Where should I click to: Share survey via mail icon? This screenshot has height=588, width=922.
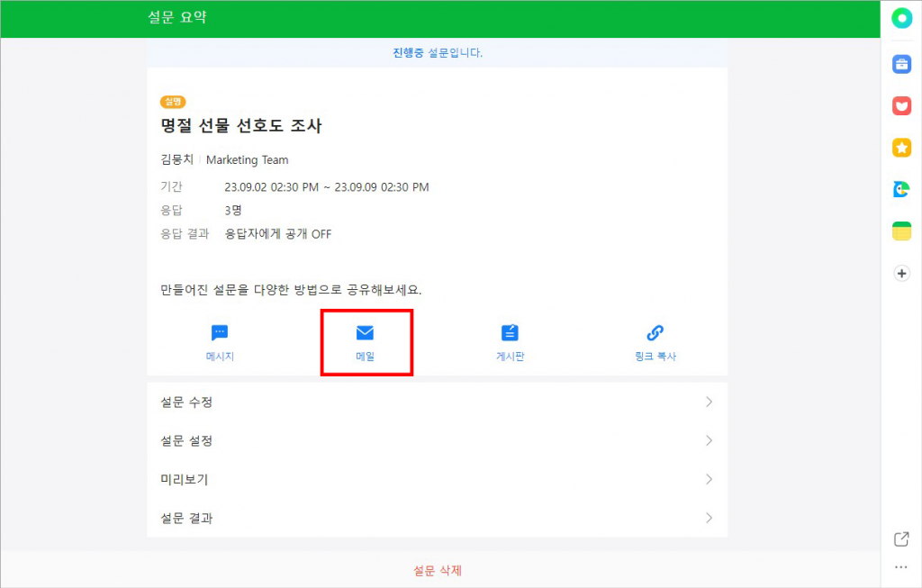pyautogui.click(x=366, y=333)
